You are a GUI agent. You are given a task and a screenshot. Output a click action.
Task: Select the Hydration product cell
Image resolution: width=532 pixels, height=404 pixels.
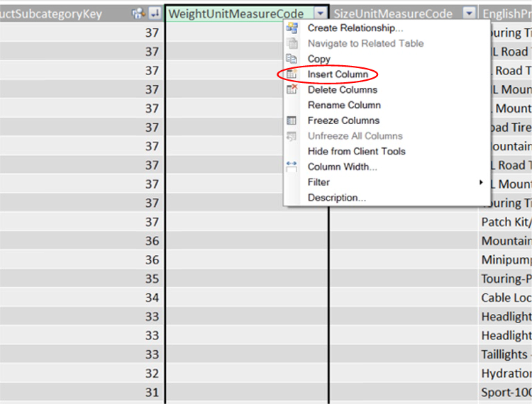click(x=505, y=373)
